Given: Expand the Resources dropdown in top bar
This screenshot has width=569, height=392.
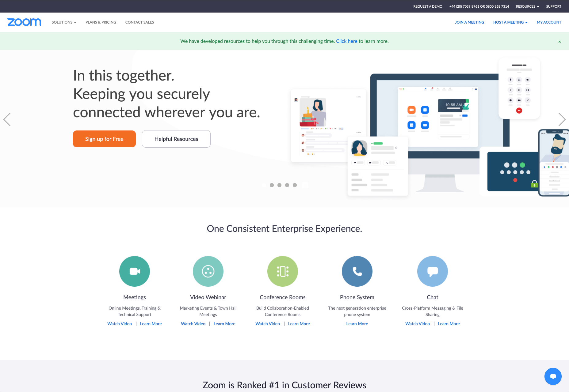Looking at the screenshot, I should pos(527,6).
